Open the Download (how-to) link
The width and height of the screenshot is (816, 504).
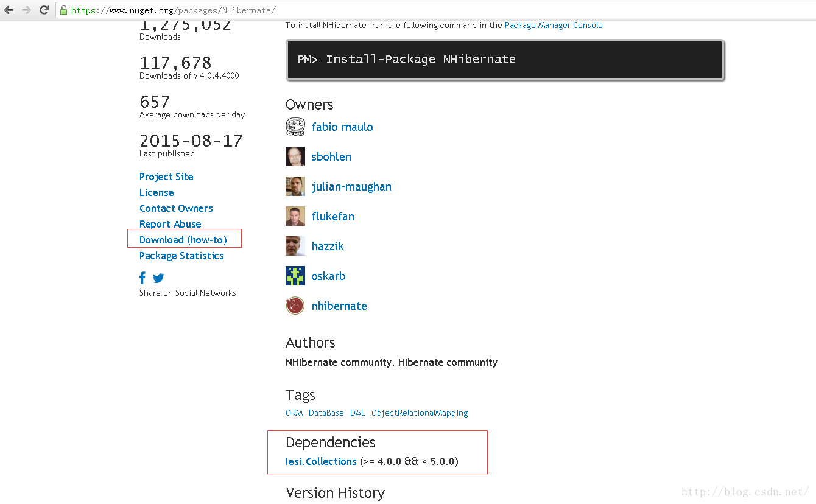point(183,240)
